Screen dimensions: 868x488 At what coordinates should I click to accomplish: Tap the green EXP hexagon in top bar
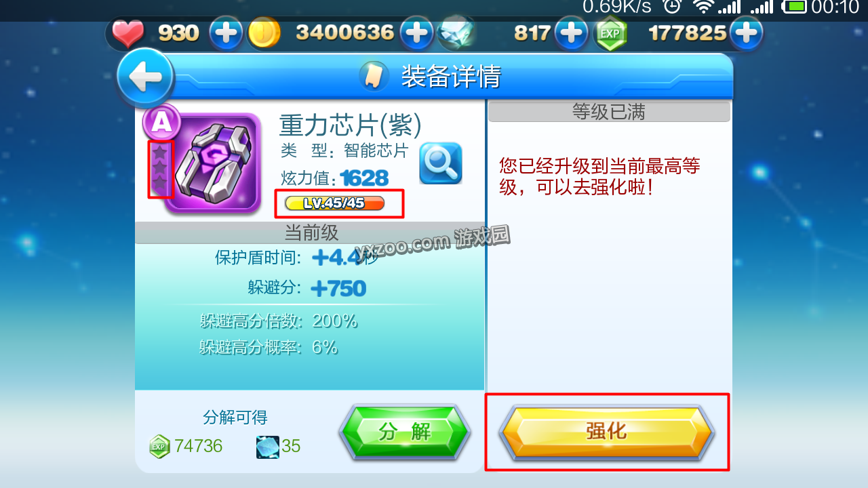(610, 34)
